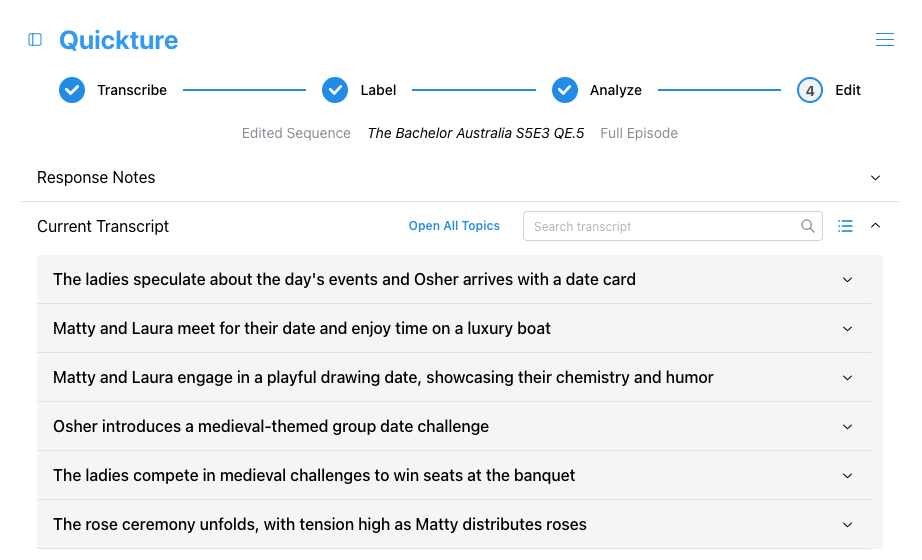Expand Osher medieval-themed group date topic
The image size is (922, 560).
[454, 426]
